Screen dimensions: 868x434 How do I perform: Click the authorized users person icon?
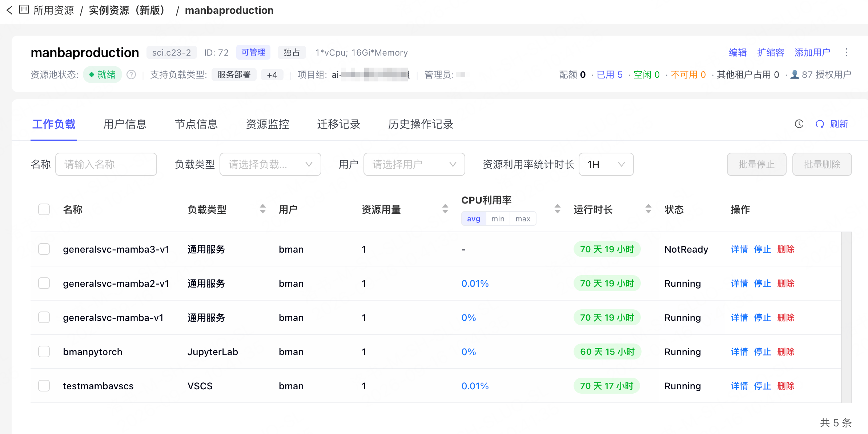[795, 75]
